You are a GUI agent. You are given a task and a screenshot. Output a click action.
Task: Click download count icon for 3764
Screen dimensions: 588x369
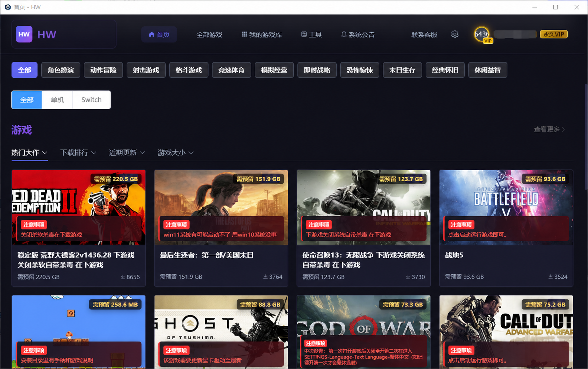265,277
